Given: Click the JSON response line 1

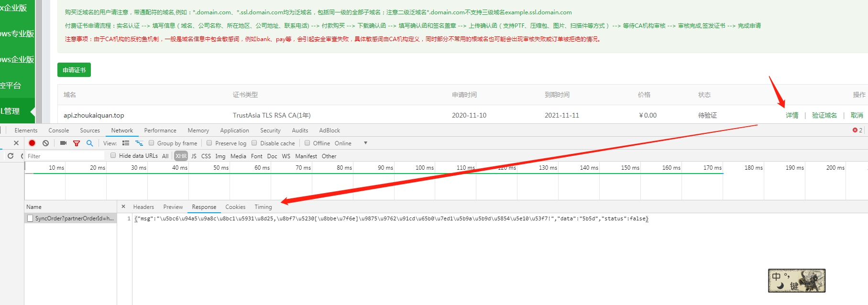Looking at the screenshot, I should click(391, 218).
